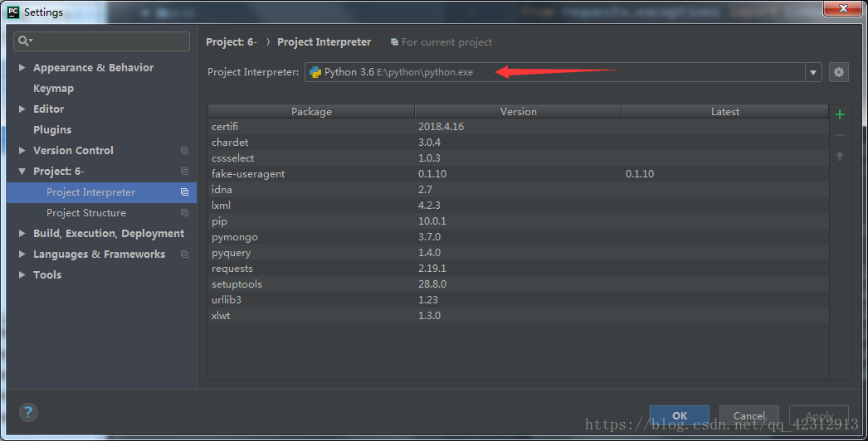Select the pip package row
The height and width of the screenshot is (441, 868).
(x=518, y=221)
